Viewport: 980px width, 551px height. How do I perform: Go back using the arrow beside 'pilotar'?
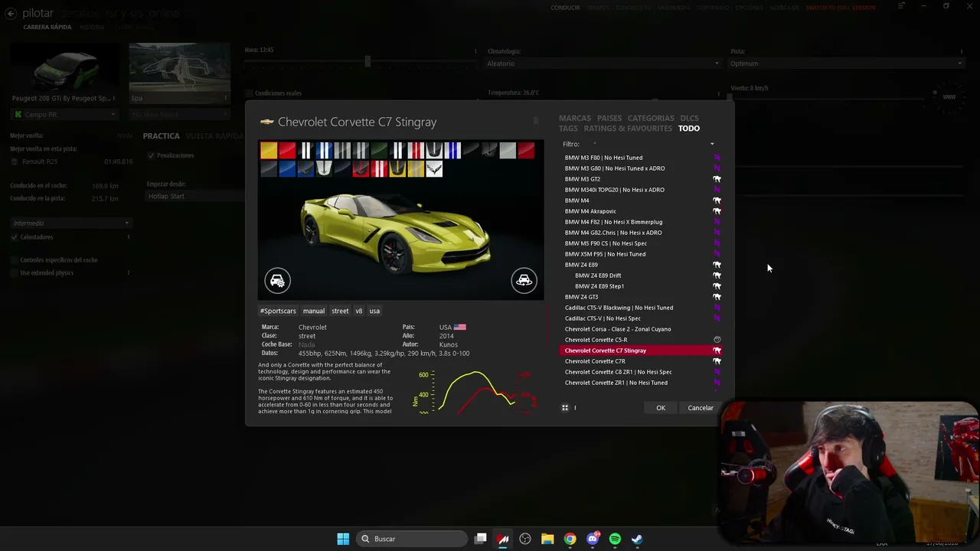tap(11, 13)
